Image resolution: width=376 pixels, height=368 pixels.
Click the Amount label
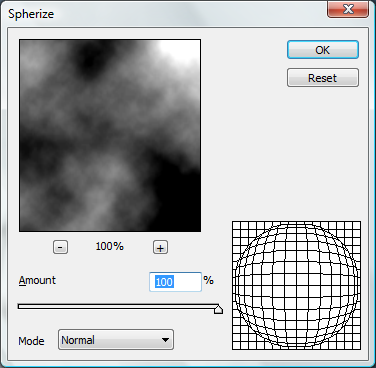(37, 280)
